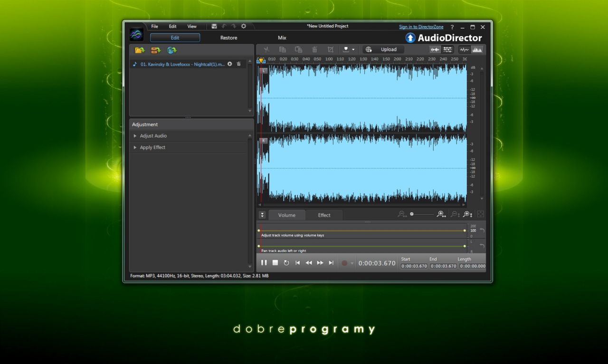608x364 pixels.
Task: Switch to the Restore room tab
Action: point(228,38)
